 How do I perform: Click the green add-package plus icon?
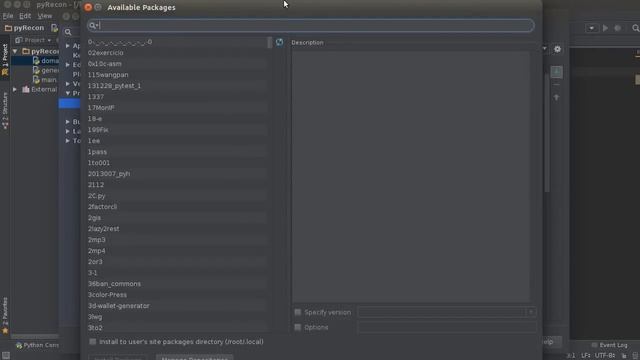coord(556,72)
